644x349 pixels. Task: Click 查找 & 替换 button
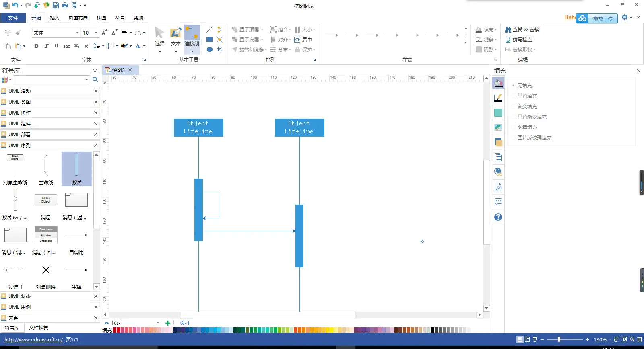[x=522, y=29]
